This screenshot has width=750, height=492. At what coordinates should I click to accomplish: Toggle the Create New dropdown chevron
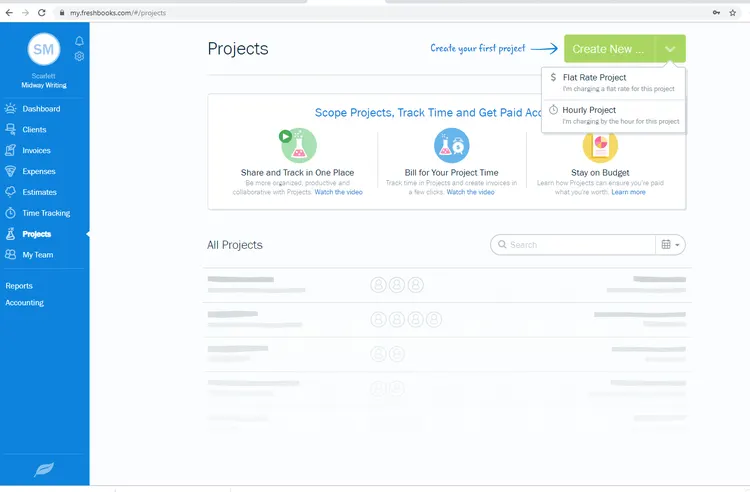[670, 49]
